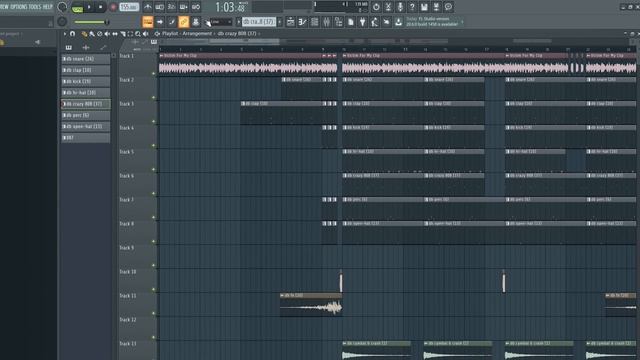The image size is (640, 360).
Task: Open the Piano roll view icon
Action: coord(302,22)
